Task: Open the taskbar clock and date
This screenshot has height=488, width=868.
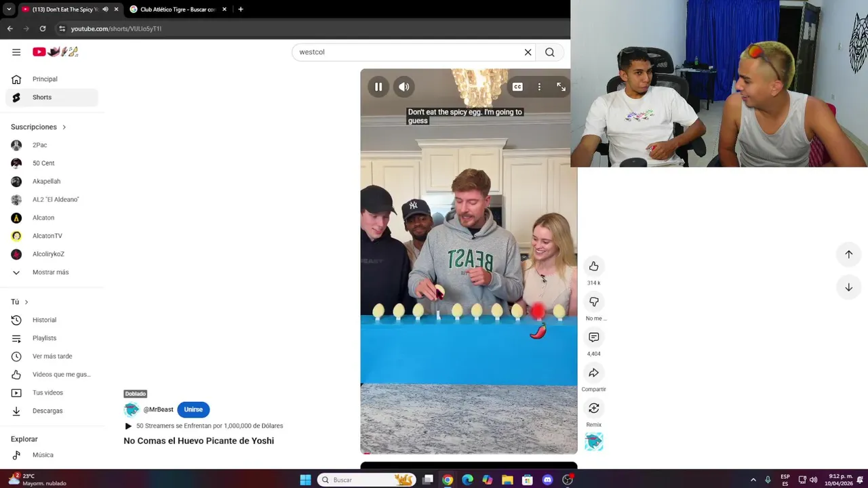Action: pos(839,480)
